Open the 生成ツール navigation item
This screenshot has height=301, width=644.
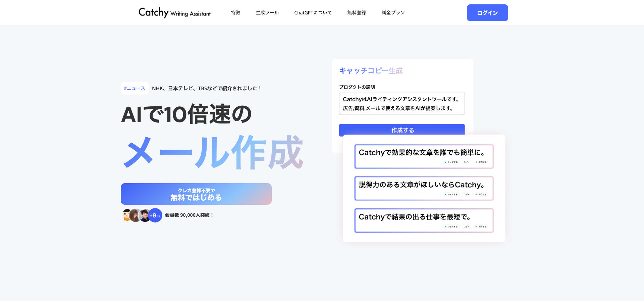tap(267, 13)
